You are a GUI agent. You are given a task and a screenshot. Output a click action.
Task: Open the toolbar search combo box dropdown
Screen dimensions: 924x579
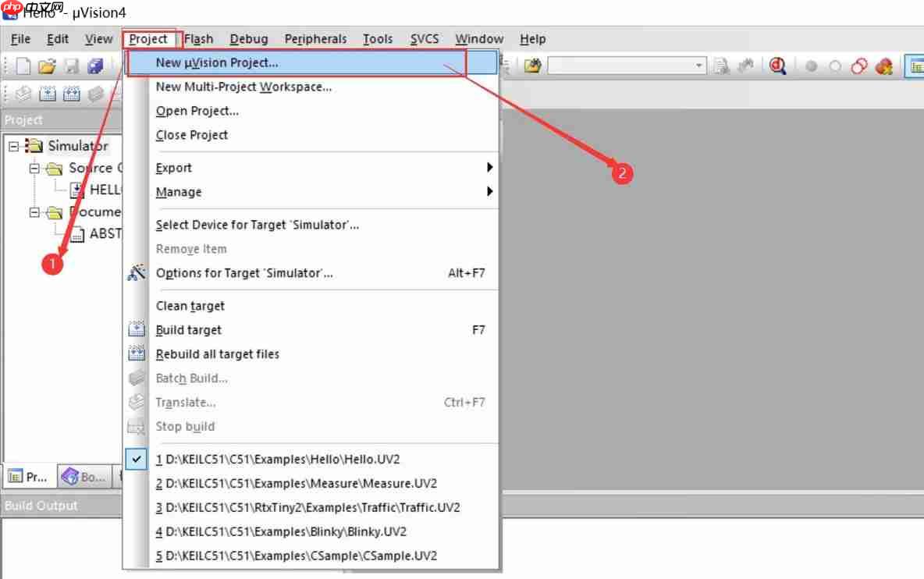point(698,66)
